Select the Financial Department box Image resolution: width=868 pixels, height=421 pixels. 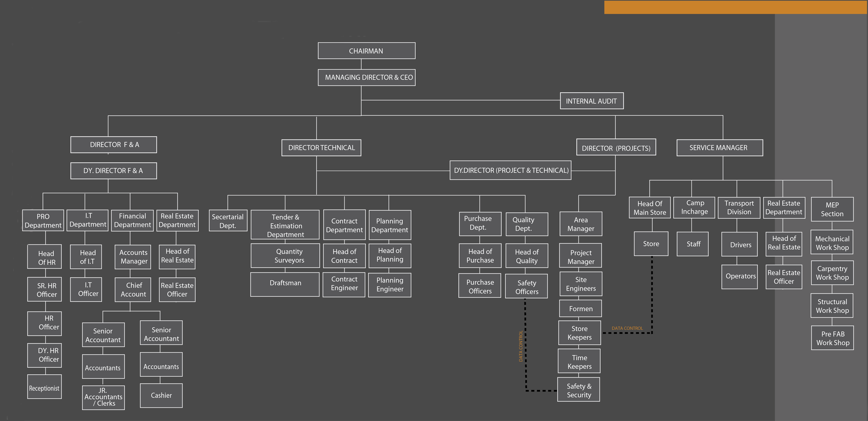(132, 221)
